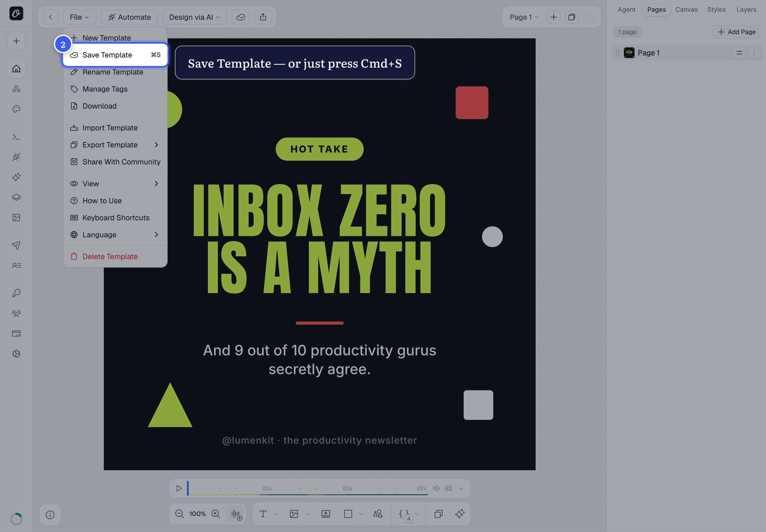
Task: Switch to the Layers tab
Action: (746, 10)
